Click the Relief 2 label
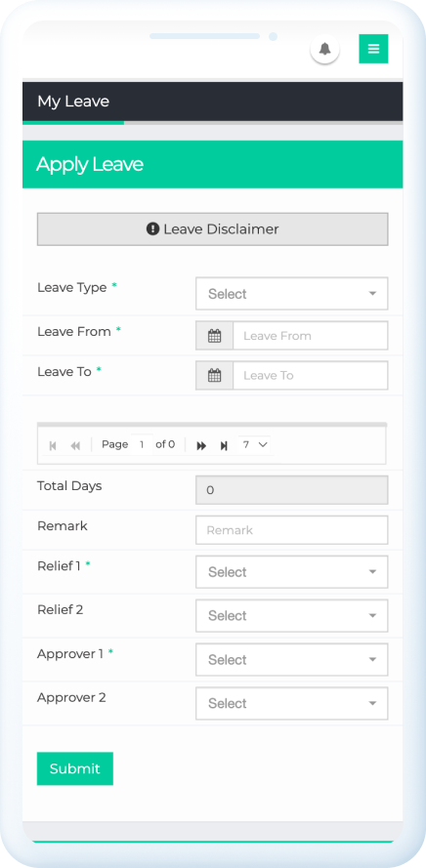The height and width of the screenshot is (868, 426). [61, 609]
